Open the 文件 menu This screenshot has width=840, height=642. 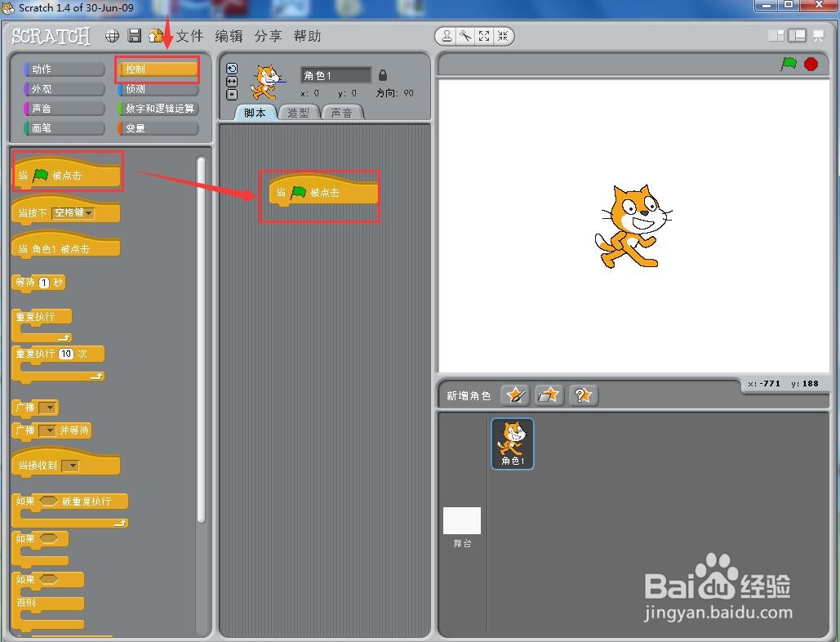[x=189, y=36]
